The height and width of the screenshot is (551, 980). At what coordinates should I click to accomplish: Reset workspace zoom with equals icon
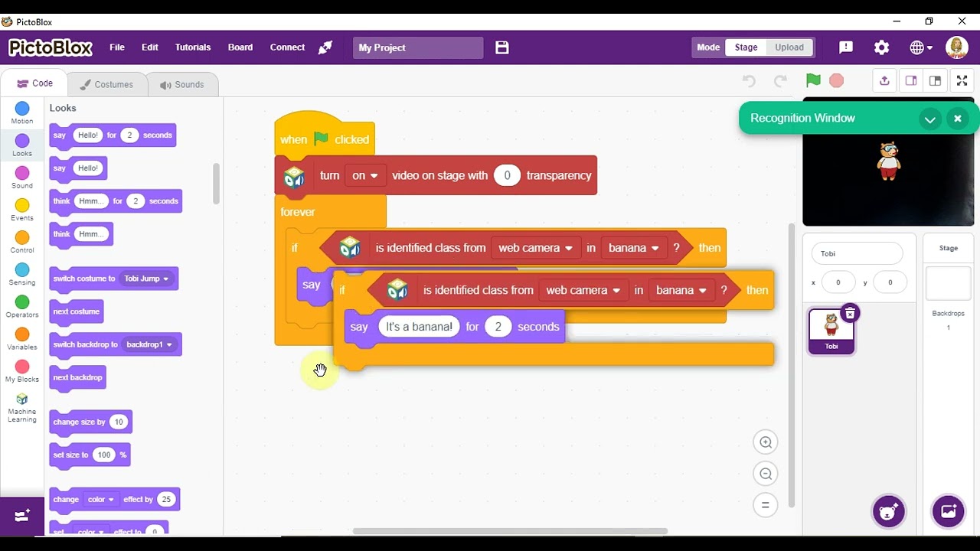click(x=766, y=505)
